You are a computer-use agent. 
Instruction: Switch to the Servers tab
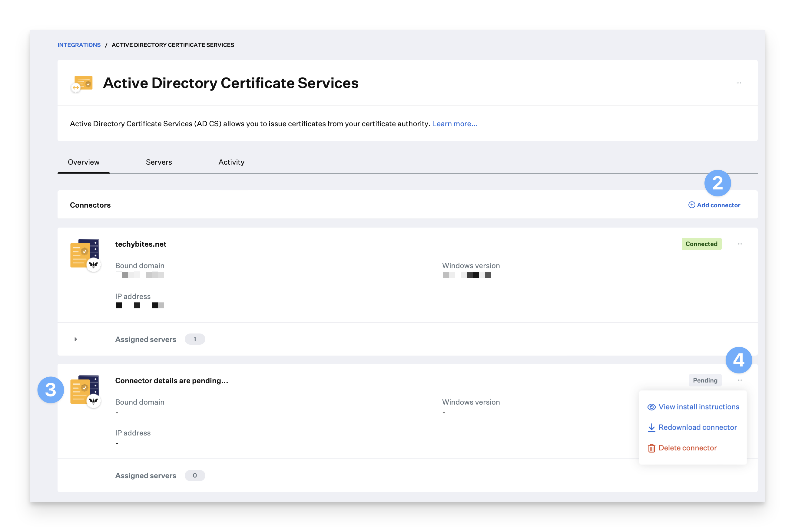pos(159,162)
